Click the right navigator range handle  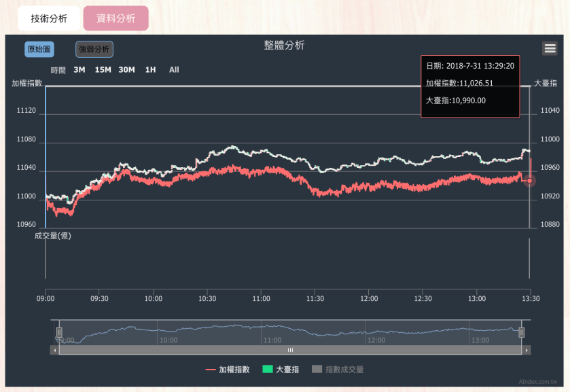[x=522, y=332]
